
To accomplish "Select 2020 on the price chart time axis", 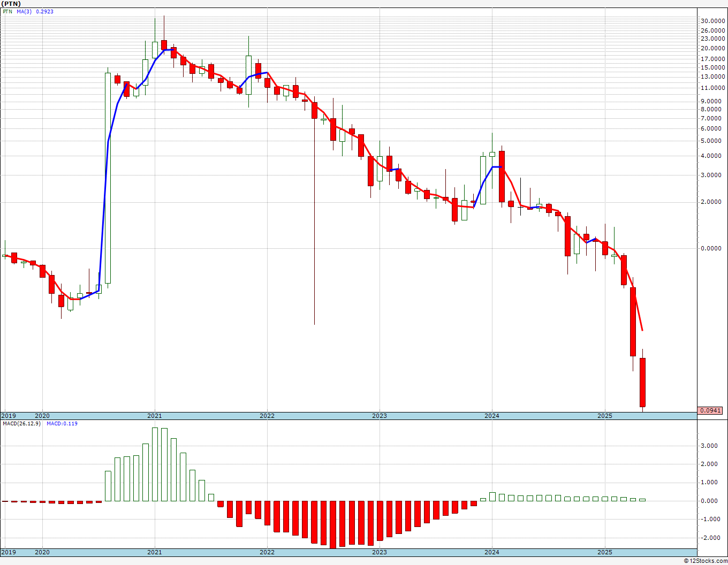I will 42,416.
